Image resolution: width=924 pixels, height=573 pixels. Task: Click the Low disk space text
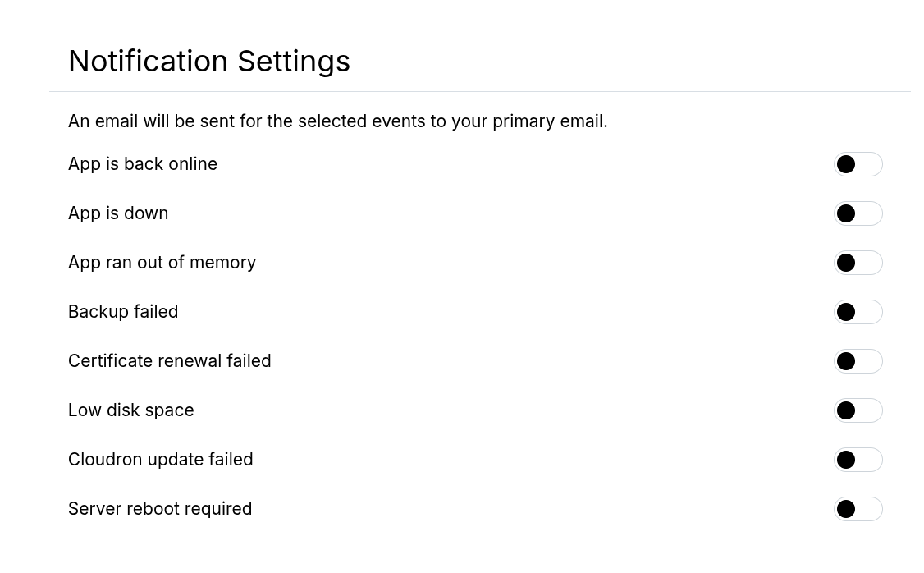tap(130, 410)
